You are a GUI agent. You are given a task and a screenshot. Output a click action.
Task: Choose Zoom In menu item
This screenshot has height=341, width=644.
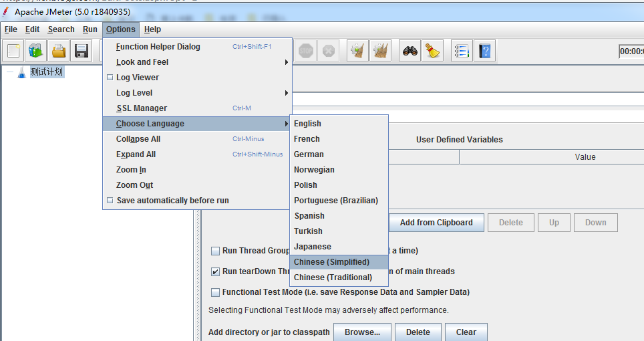click(197, 170)
